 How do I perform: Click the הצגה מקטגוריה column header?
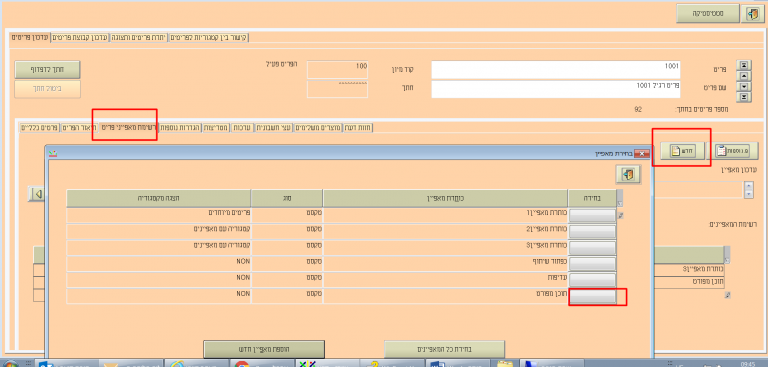pos(158,198)
